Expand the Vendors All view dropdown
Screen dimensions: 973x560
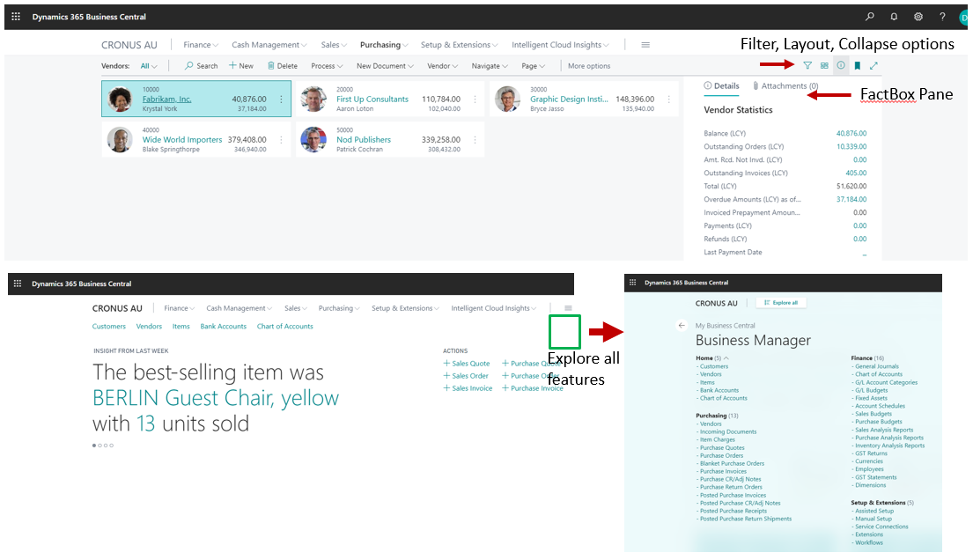point(149,66)
